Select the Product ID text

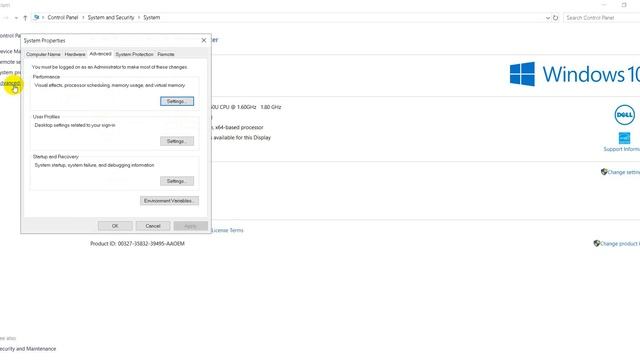click(137, 244)
